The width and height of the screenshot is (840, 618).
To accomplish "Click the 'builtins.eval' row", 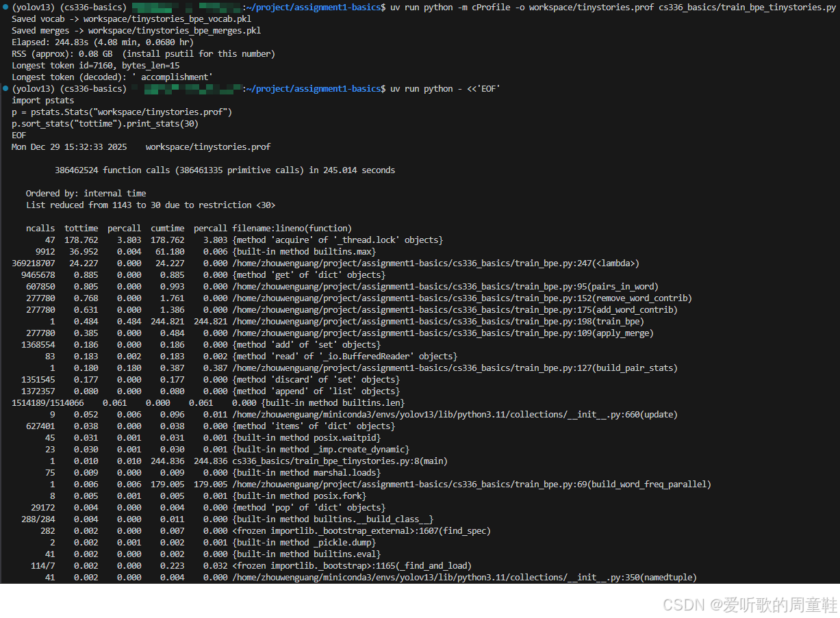I will 213,554.
